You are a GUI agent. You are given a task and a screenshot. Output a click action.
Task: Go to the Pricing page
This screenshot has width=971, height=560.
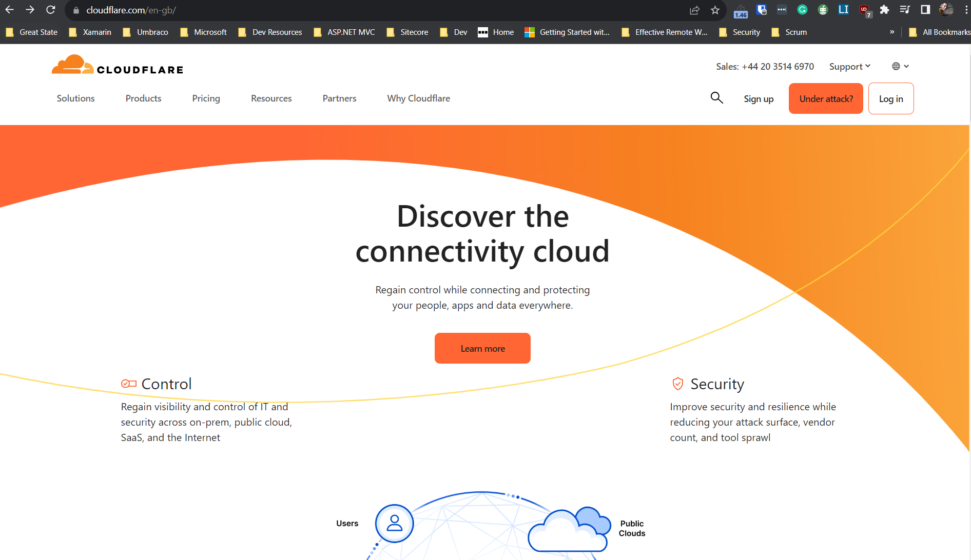point(206,98)
